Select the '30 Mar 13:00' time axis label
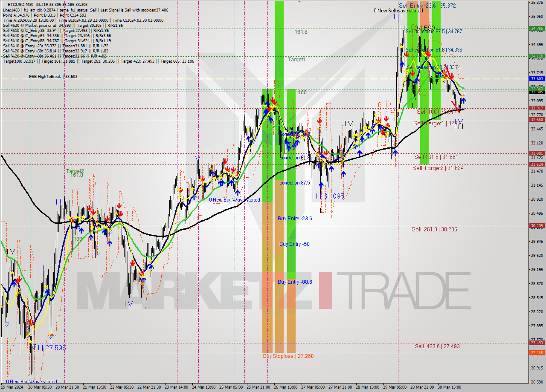 point(450,387)
